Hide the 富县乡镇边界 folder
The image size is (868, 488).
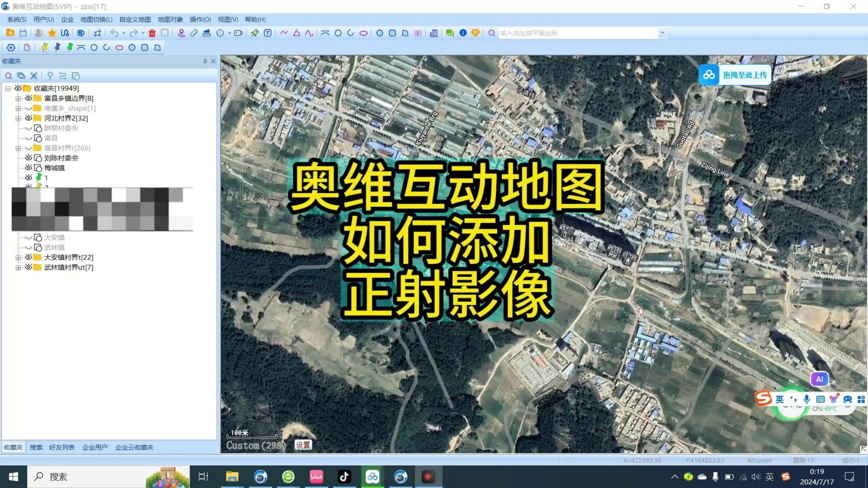[28, 98]
